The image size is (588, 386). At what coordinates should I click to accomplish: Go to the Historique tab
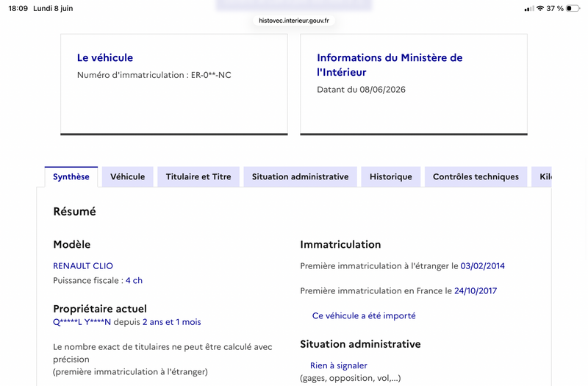(391, 176)
